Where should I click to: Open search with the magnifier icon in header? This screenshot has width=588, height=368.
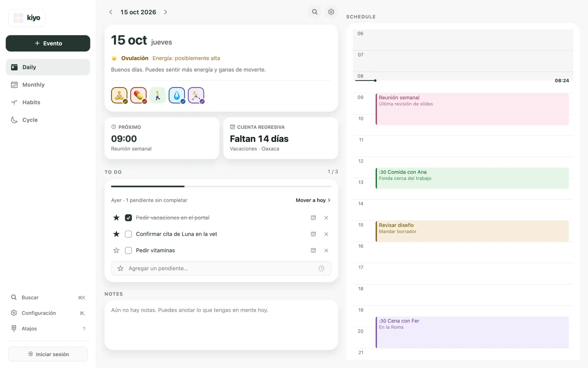tap(315, 12)
